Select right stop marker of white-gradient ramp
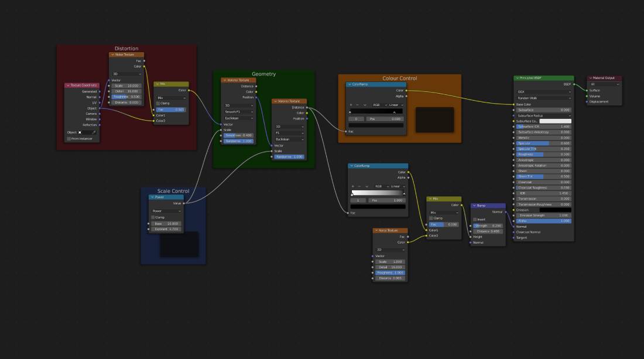The image size is (644, 359). (404, 193)
